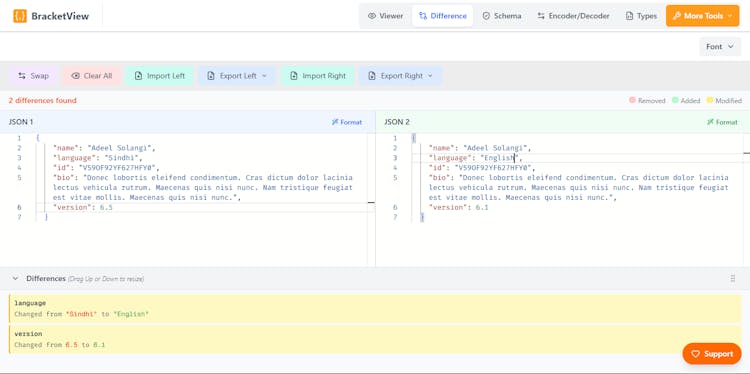Select the version difference entry
The width and height of the screenshot is (750, 374).
point(375,339)
